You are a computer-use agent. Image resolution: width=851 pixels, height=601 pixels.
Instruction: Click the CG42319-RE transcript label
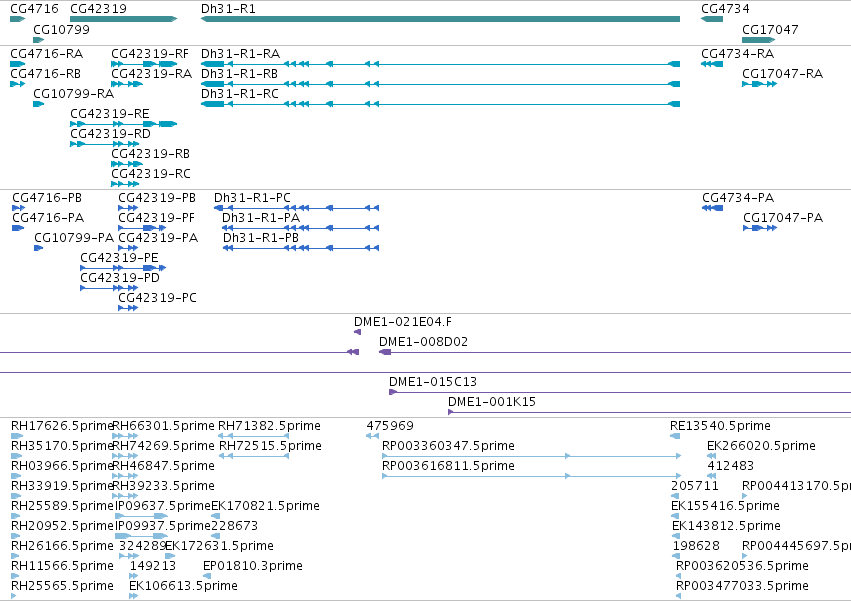pyautogui.click(x=110, y=114)
